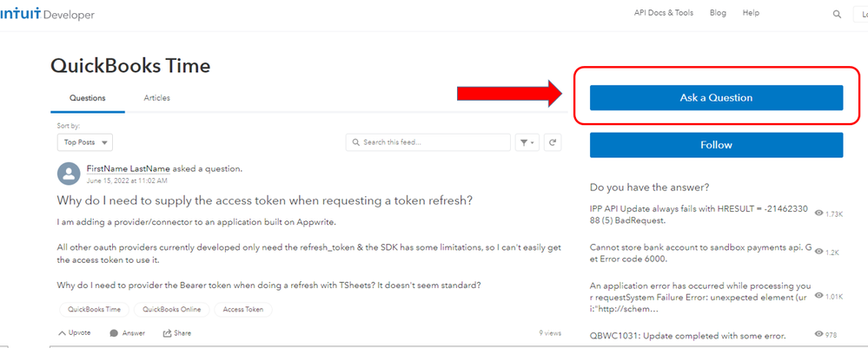This screenshot has height=348, width=868.
Task: Share the token refresh question
Action: click(x=177, y=333)
